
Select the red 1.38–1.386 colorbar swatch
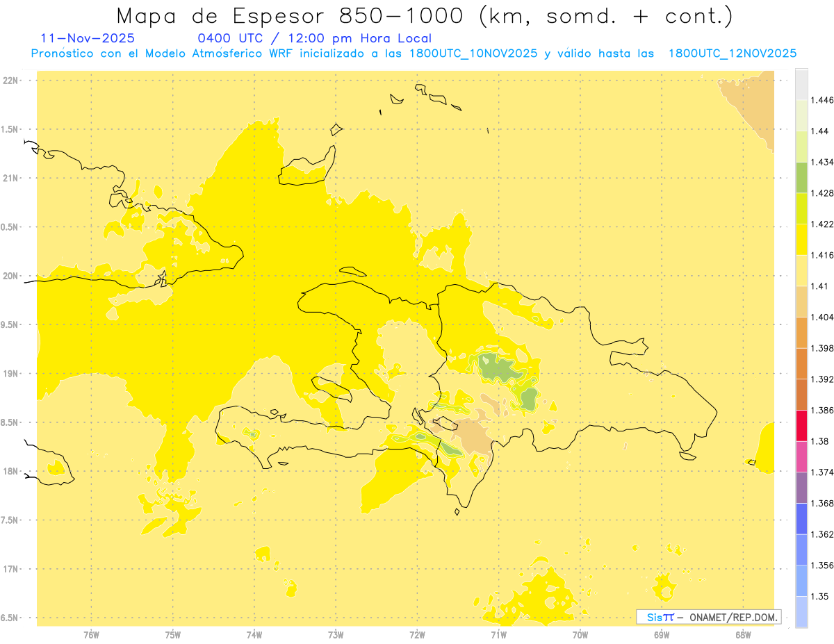[x=801, y=425]
